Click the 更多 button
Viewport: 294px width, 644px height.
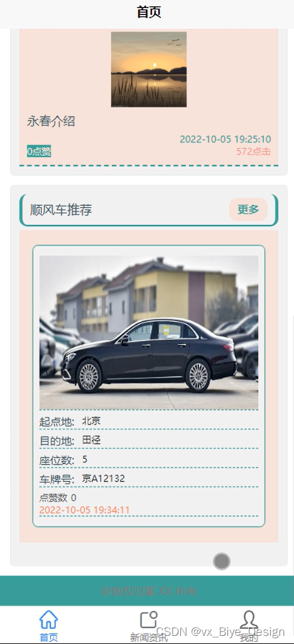point(248,210)
